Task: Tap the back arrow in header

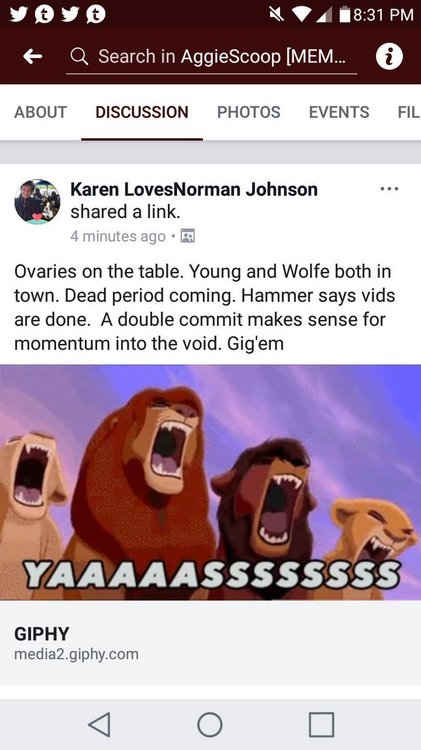Action: (33, 56)
